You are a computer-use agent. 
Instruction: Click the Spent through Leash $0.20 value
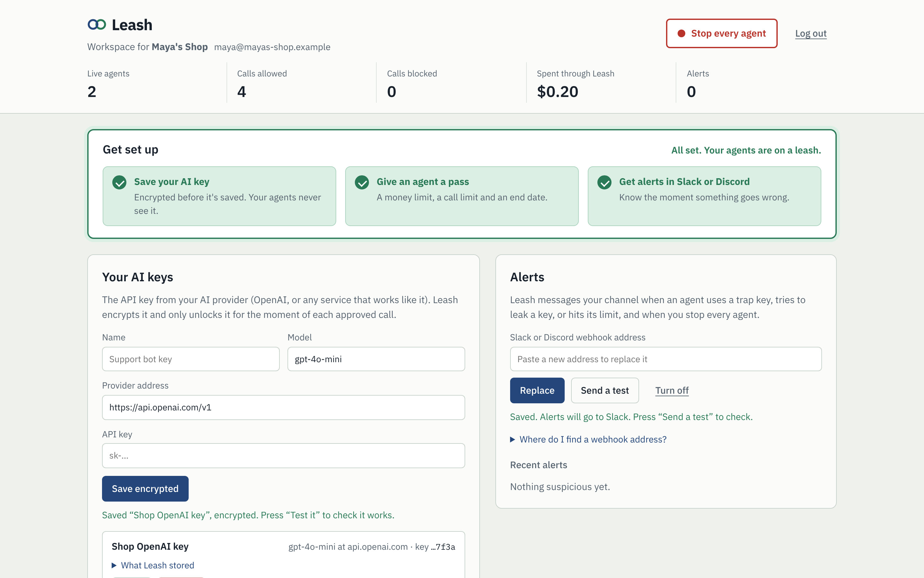(558, 92)
